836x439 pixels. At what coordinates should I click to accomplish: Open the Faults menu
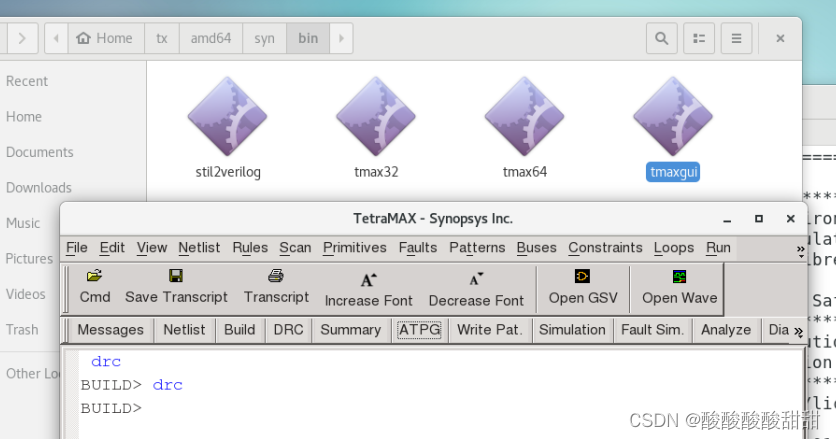click(x=418, y=248)
